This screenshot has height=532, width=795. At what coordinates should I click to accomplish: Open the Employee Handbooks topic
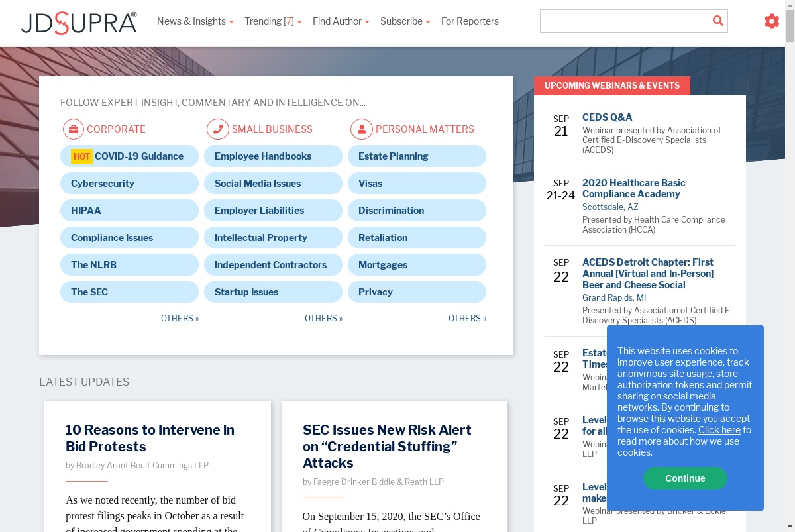[x=273, y=156]
